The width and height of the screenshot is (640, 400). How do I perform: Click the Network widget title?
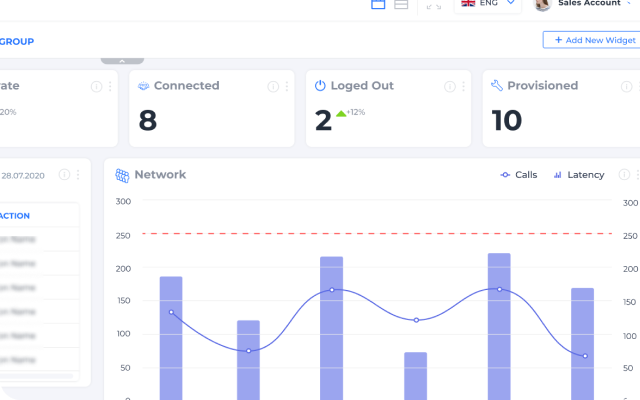tap(160, 175)
